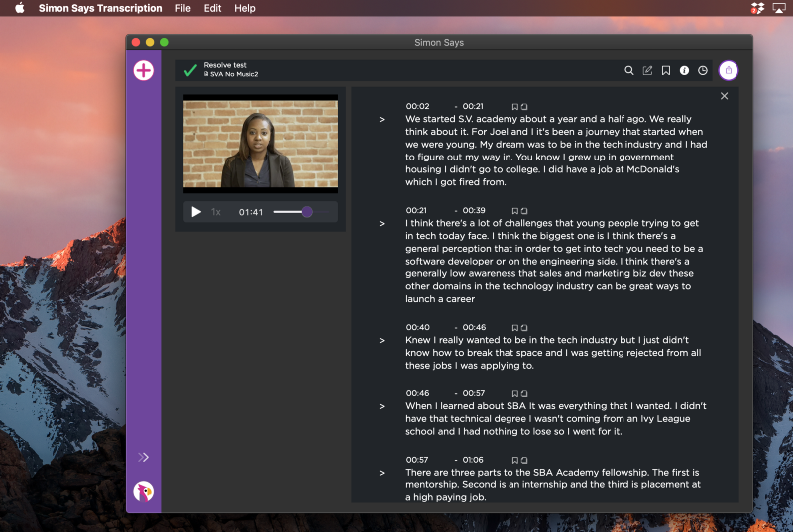Click the video progress slider handle
The image size is (793, 532).
(x=307, y=212)
